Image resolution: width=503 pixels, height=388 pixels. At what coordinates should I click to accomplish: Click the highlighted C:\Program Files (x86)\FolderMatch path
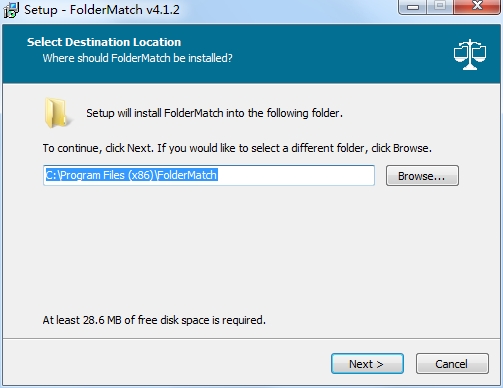131,175
